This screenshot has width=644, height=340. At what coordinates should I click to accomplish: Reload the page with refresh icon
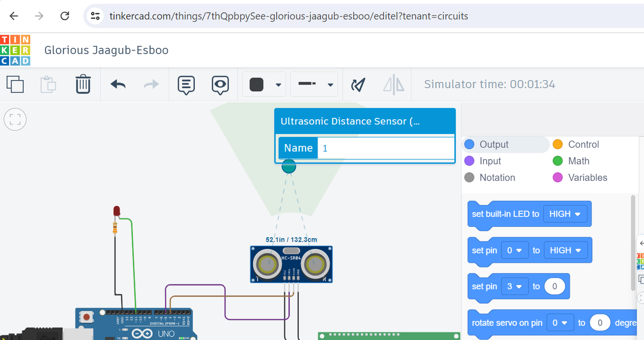click(x=65, y=16)
